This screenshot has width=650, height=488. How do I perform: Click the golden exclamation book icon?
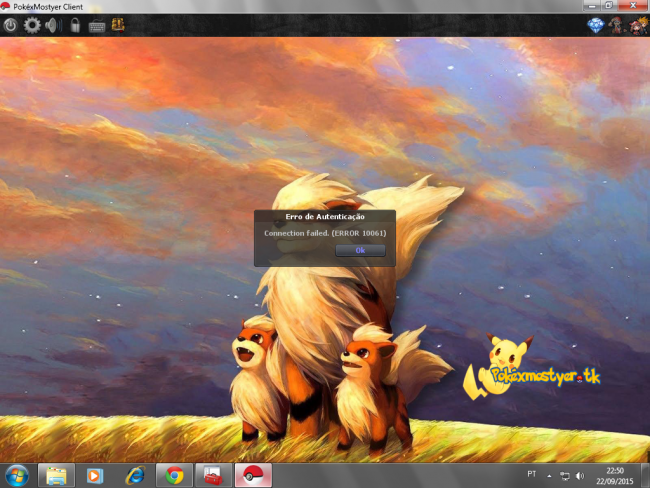coord(118,25)
